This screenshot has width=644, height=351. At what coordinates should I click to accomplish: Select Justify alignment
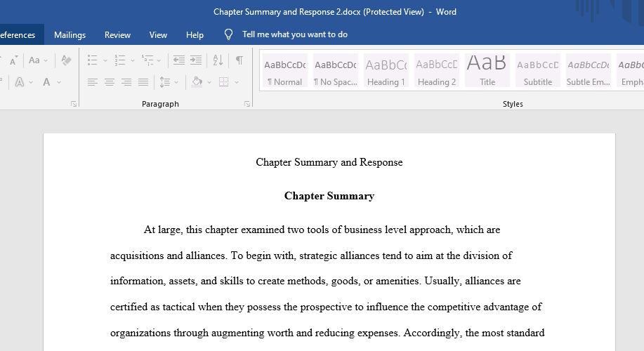pos(143,82)
